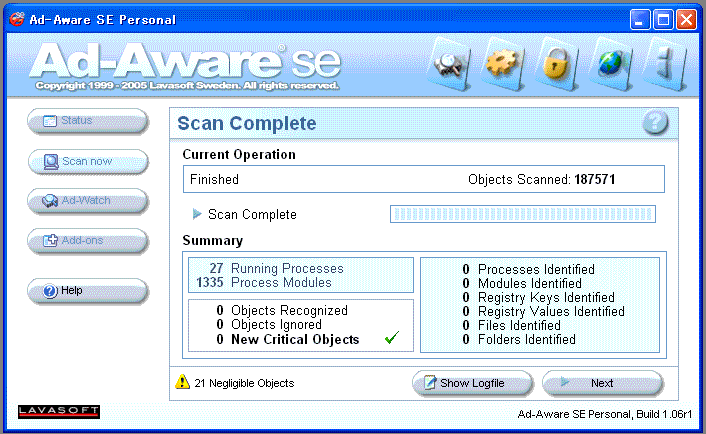Click the yellow warning triangle icon
The image size is (706, 434).
coord(182,382)
